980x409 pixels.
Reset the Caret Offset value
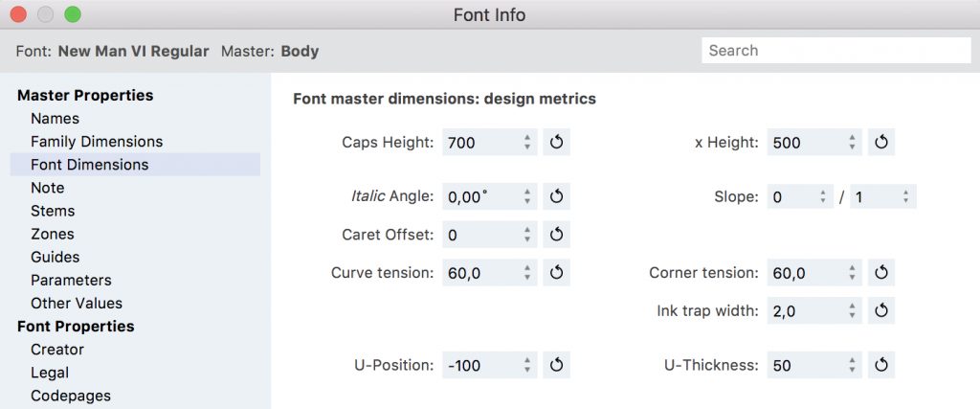557,235
